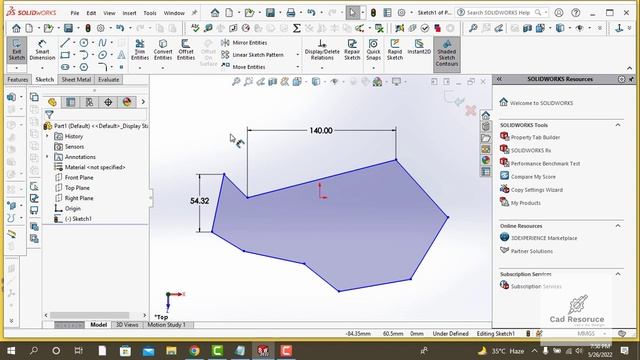The image size is (640, 360).
Task: Select the Straight Slot tool
Action: 64,67
